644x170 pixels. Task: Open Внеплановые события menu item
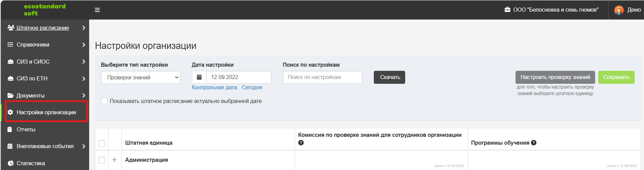pos(45,146)
